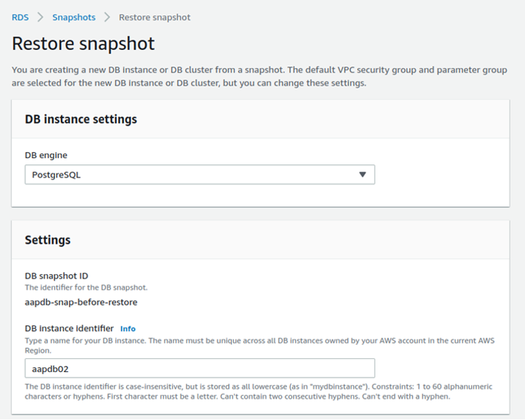This screenshot has height=420, width=525.
Task: Expand the DB engine dropdown arrow
Action: pos(363,175)
